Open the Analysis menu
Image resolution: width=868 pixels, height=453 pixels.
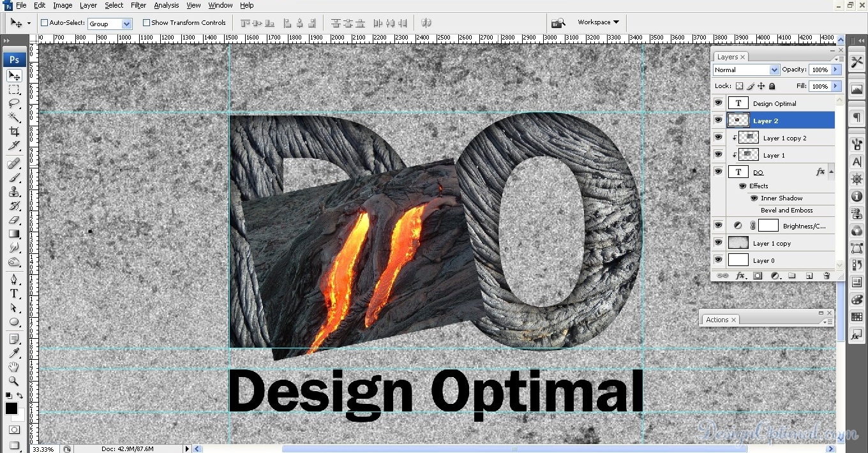click(167, 5)
